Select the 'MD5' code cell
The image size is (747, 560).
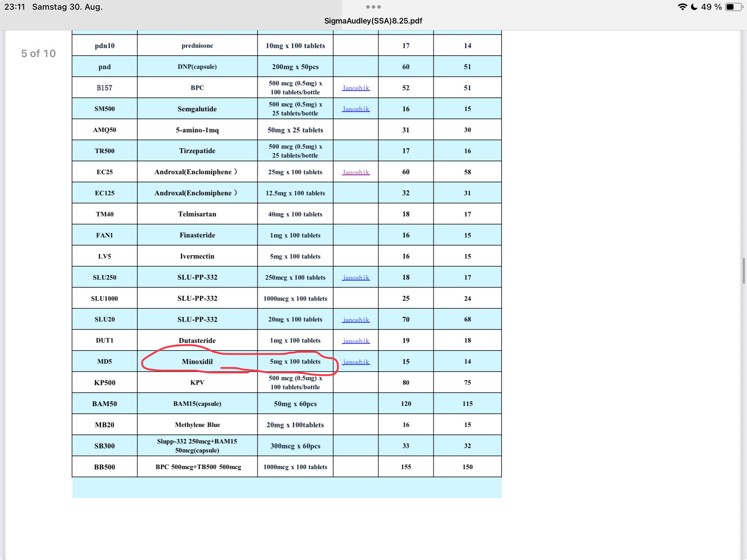point(104,362)
